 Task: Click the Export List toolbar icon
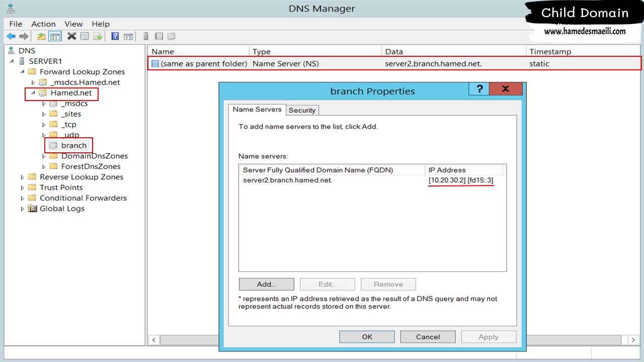pyautogui.click(x=98, y=36)
